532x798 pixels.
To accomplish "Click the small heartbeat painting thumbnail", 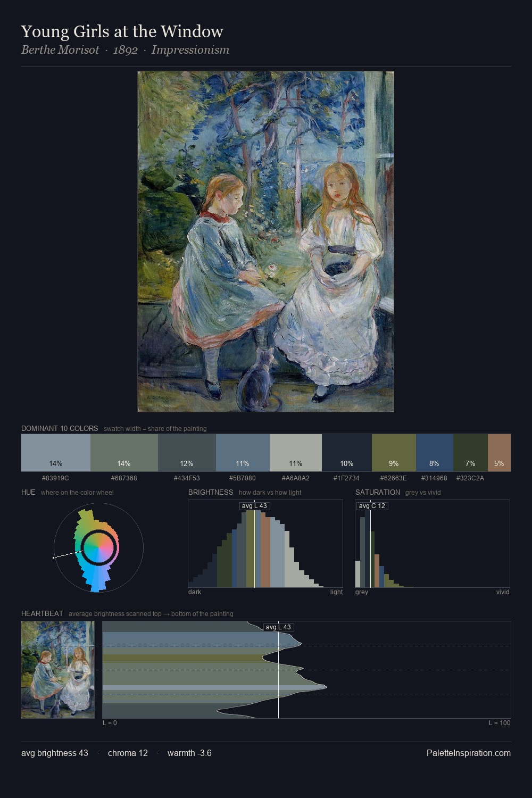I will coord(57,670).
